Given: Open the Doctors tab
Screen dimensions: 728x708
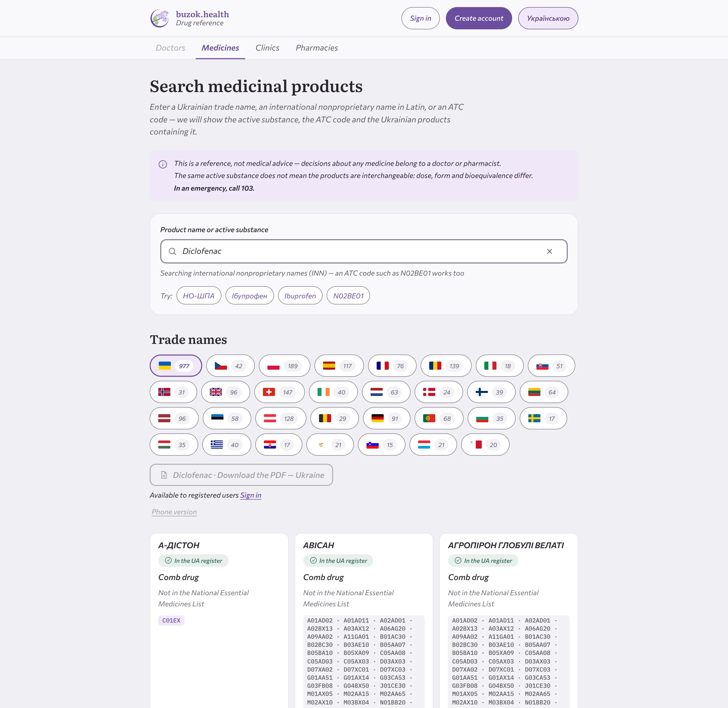Looking at the screenshot, I should click(170, 48).
